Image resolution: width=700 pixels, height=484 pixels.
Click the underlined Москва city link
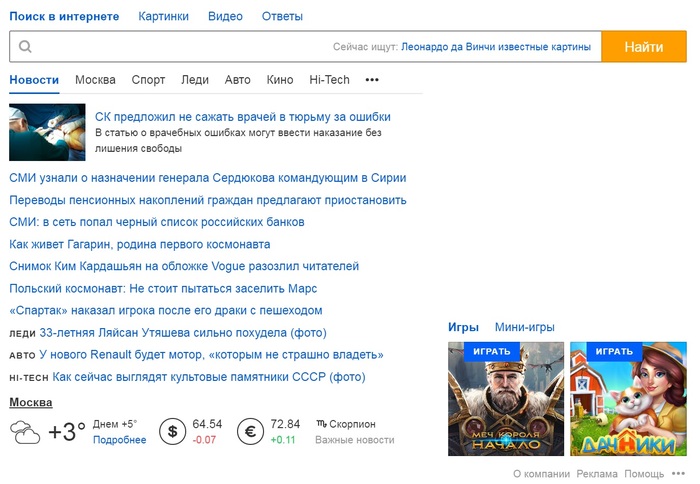(31, 402)
